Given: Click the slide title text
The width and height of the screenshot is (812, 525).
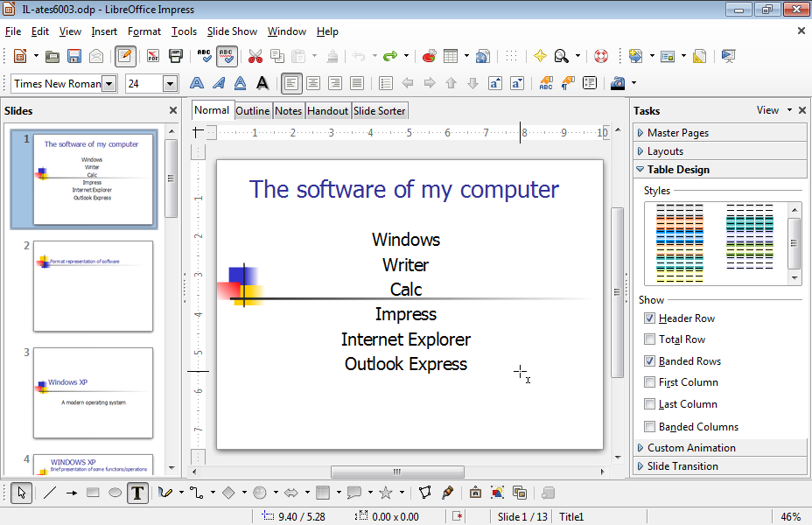Looking at the screenshot, I should (404, 190).
